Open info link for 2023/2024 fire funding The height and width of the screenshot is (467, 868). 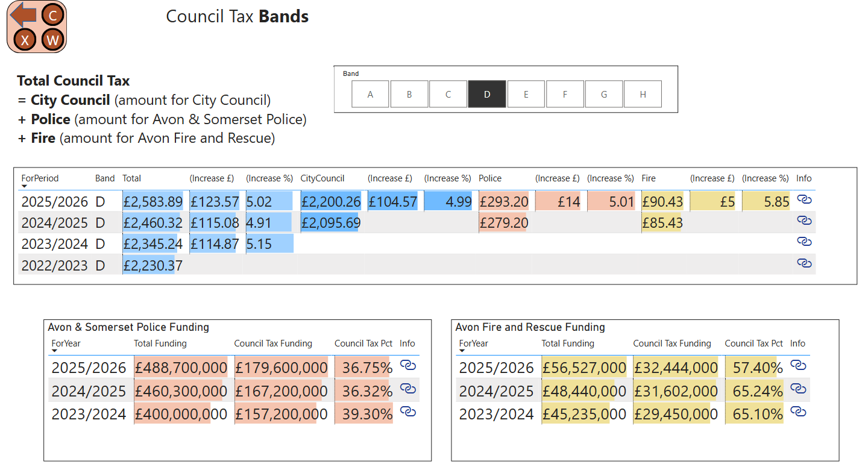798,412
